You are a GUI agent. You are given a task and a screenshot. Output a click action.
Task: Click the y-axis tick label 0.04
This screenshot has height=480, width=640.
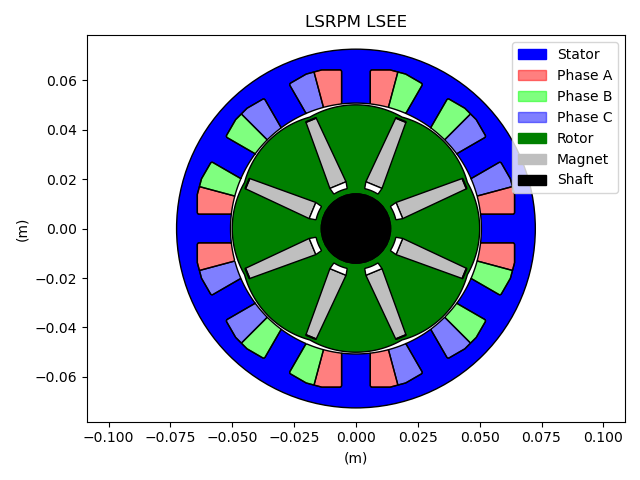[x=62, y=131]
